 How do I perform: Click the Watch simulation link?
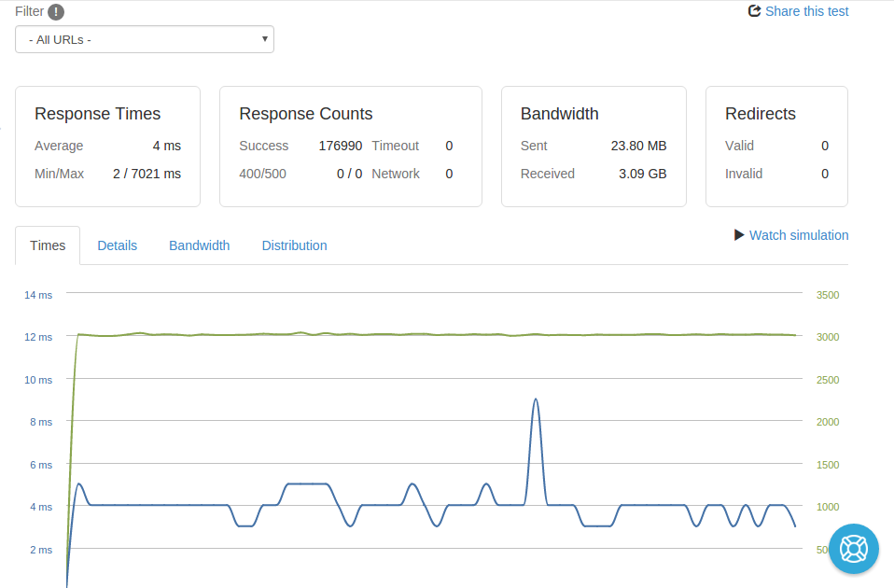[798, 235]
